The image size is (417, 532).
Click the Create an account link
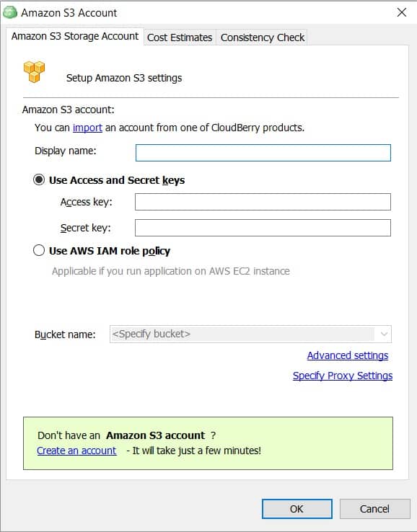[x=76, y=451]
